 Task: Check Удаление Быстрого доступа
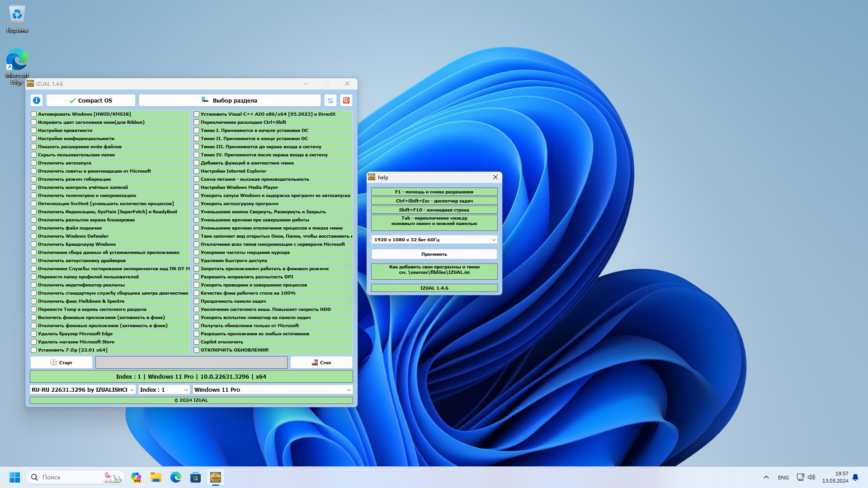[x=197, y=261]
